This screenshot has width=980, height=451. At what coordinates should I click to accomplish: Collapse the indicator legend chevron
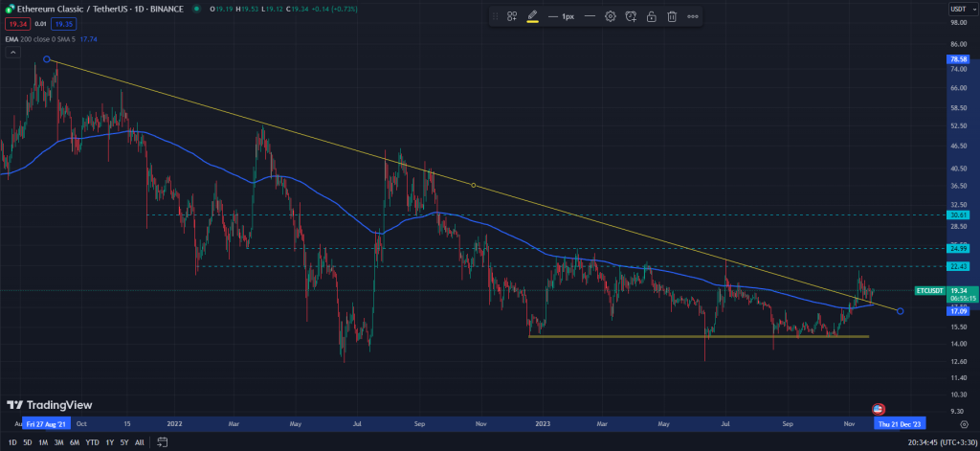pos(11,54)
